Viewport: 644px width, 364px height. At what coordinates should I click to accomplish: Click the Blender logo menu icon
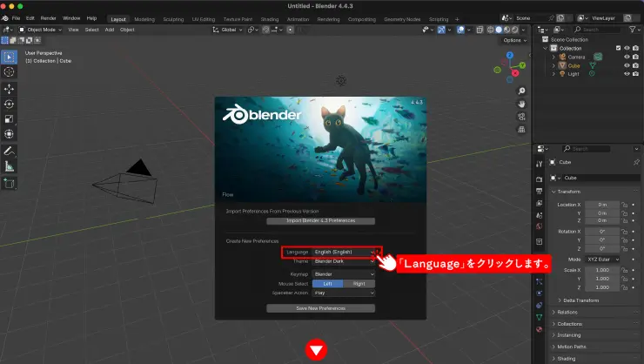[x=5, y=18]
